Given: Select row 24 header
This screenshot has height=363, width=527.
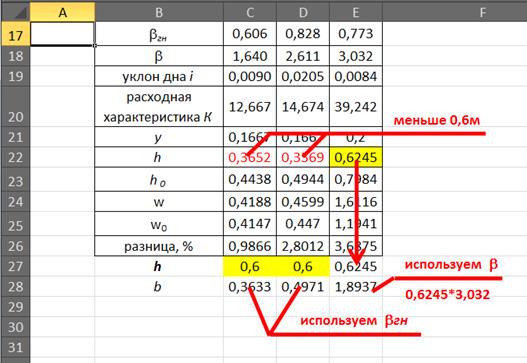Looking at the screenshot, I should click(15, 202).
